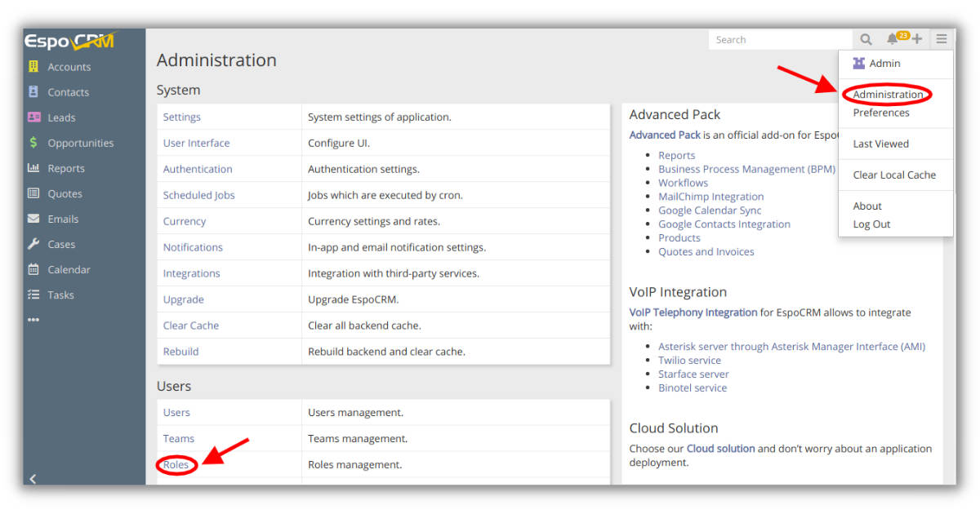Open the hamburger menu in the top bar
The image size is (980, 514).
941,38
